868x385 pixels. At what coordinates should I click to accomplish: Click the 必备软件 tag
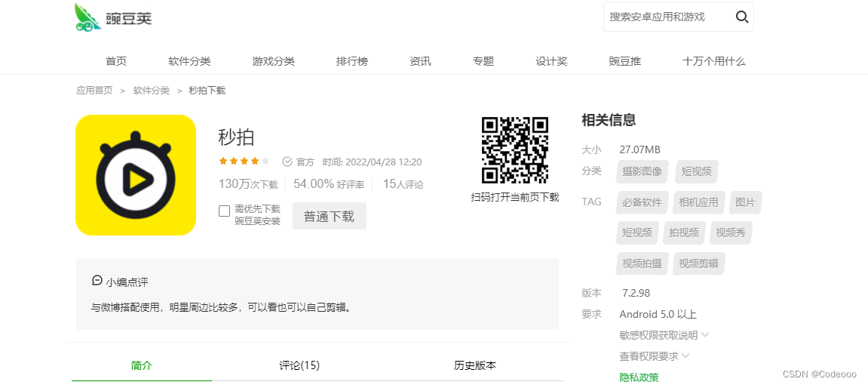[643, 202]
